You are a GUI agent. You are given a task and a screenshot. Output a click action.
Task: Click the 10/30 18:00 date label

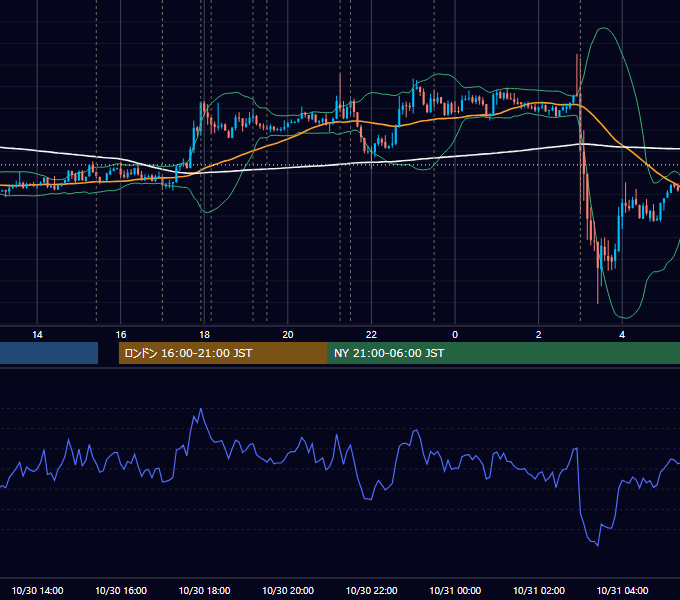[204, 590]
